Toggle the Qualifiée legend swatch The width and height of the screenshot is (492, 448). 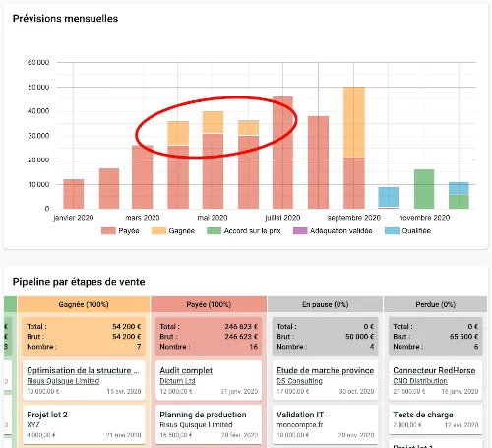click(x=392, y=231)
